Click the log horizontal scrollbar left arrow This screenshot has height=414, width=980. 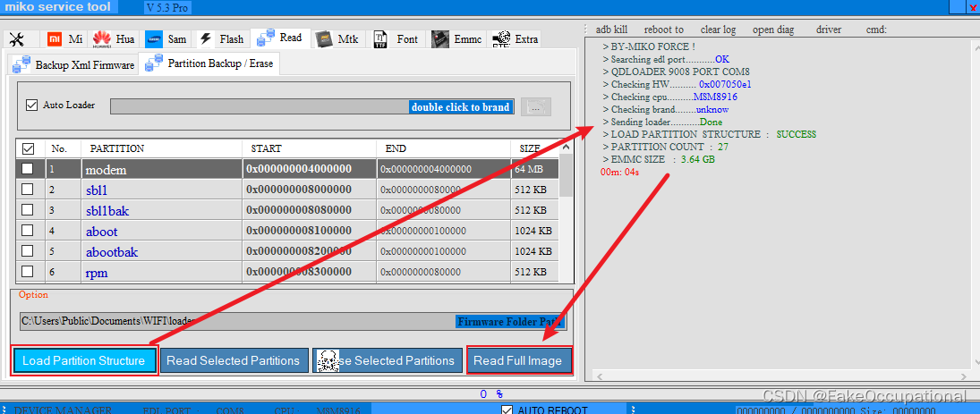(598, 376)
